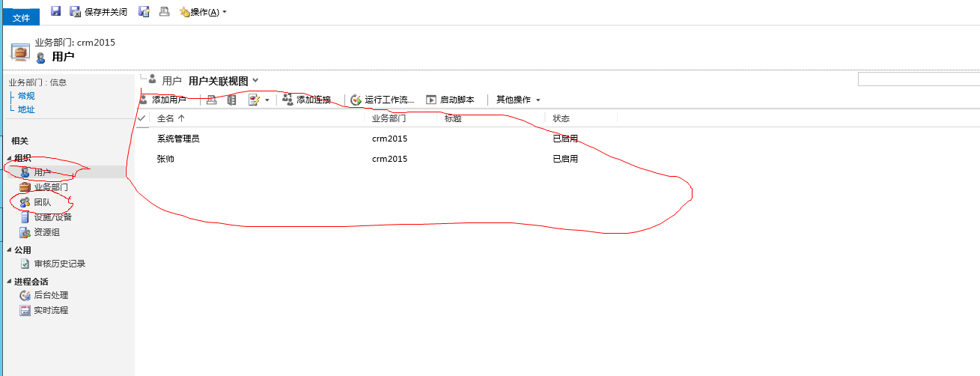Image resolution: width=980 pixels, height=376 pixels.
Task: Select 设施/设备 in sidebar
Action: coord(52,217)
